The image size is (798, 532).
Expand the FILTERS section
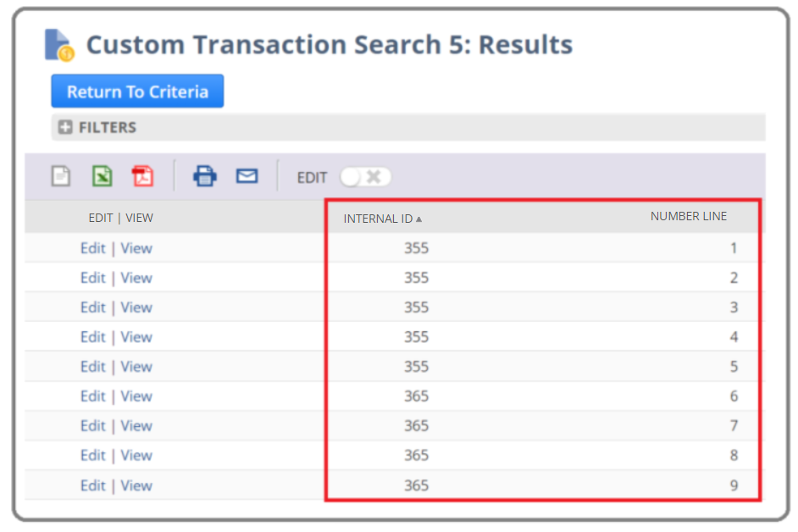pos(65,127)
